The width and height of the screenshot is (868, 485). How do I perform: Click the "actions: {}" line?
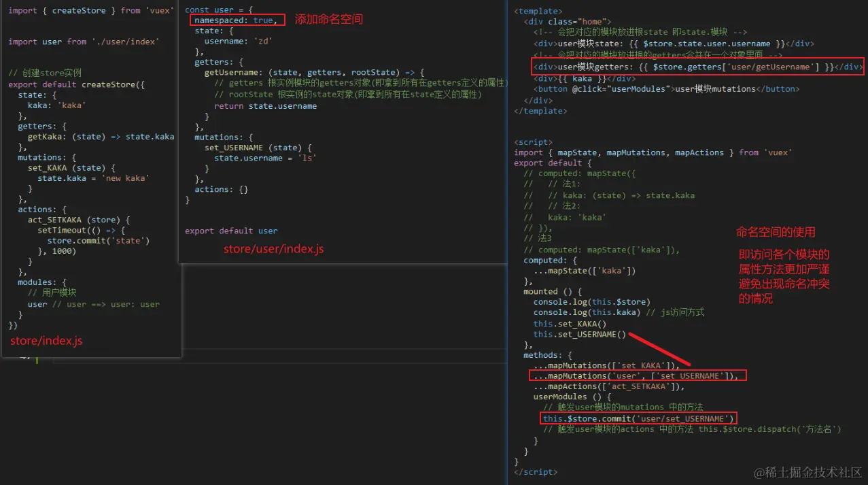pos(222,189)
